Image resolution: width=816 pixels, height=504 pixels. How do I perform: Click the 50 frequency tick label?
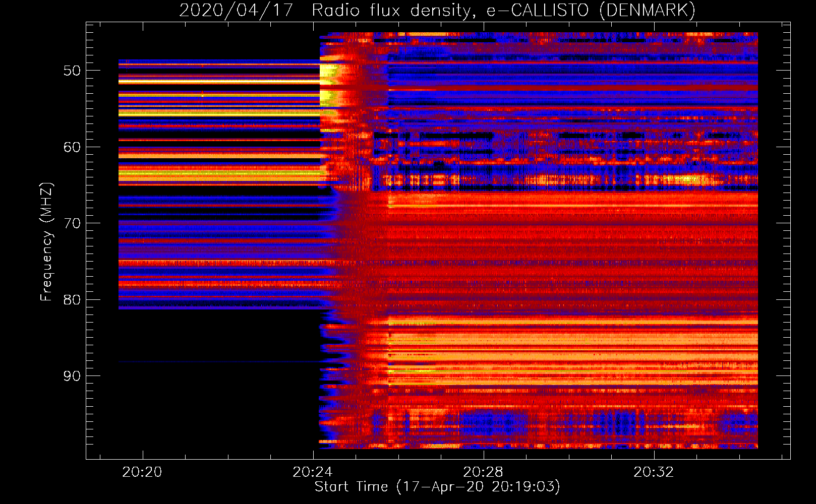click(72, 71)
